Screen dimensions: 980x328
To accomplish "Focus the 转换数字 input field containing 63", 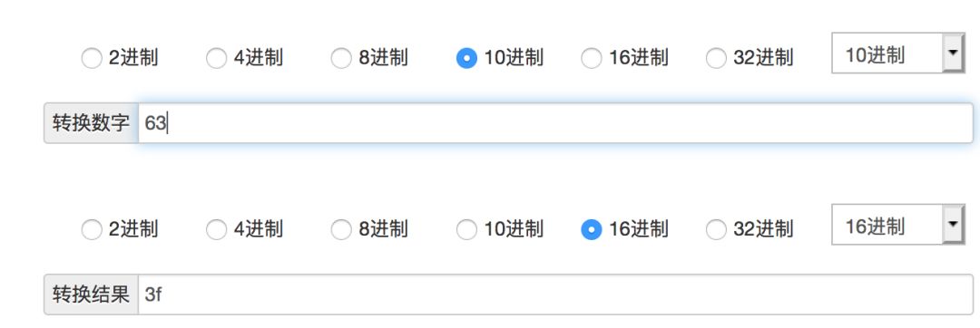I will [x=555, y=123].
